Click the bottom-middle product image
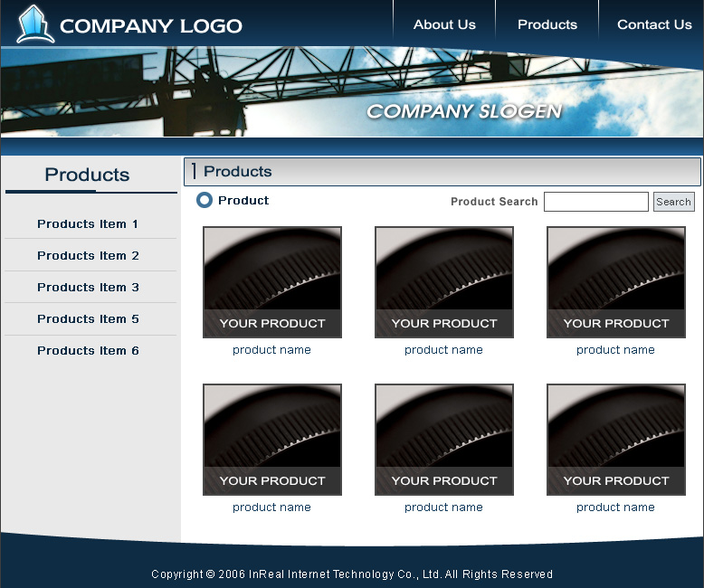 (444, 439)
